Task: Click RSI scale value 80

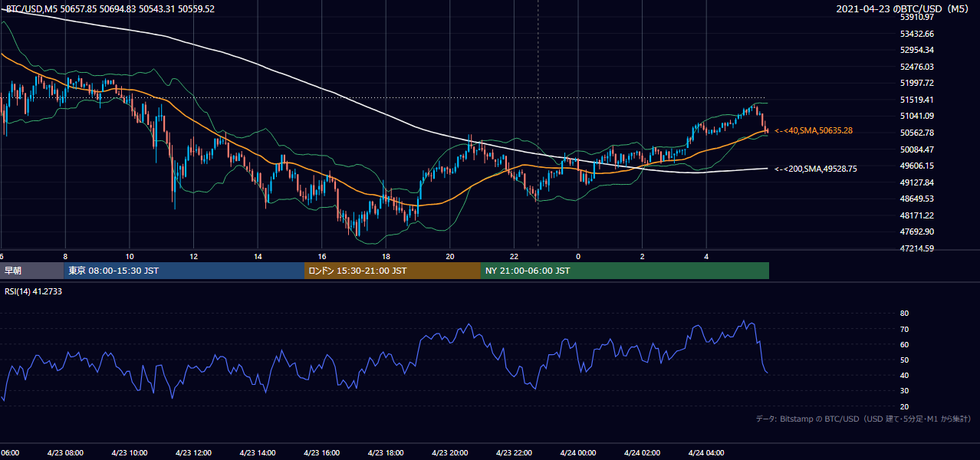Action: pyautogui.click(x=904, y=314)
